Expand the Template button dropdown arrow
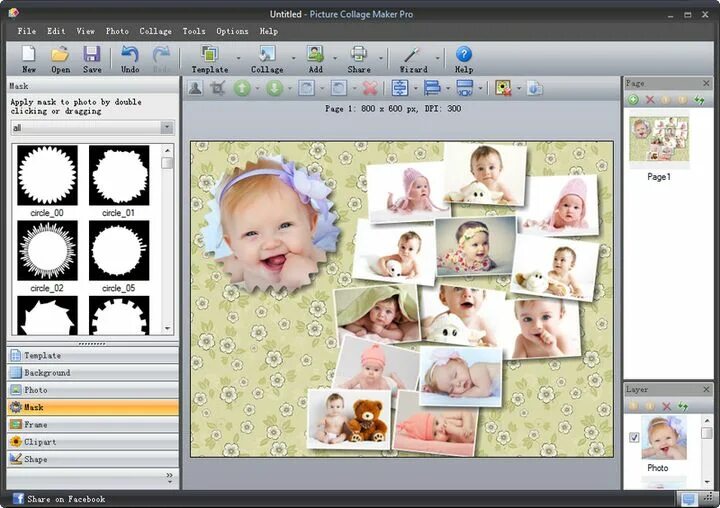This screenshot has height=508, width=720. [x=238, y=58]
